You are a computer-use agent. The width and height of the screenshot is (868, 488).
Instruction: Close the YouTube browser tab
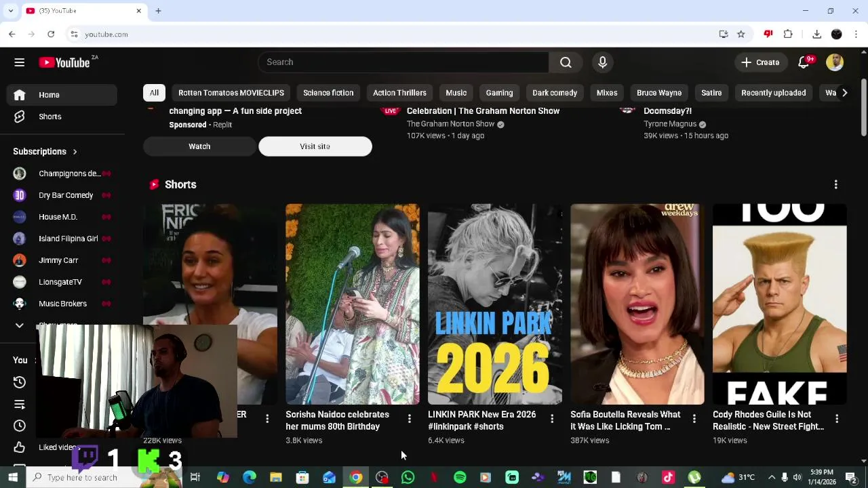click(139, 11)
